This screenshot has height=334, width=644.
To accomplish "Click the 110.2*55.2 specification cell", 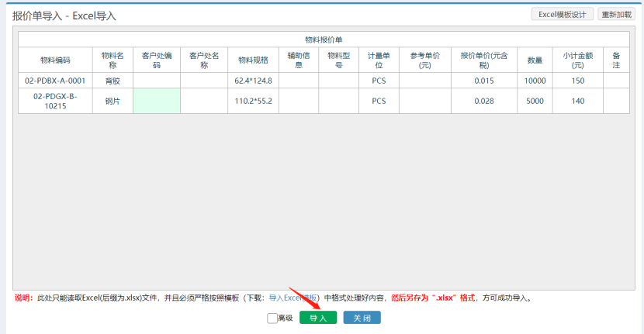I will click(253, 101).
